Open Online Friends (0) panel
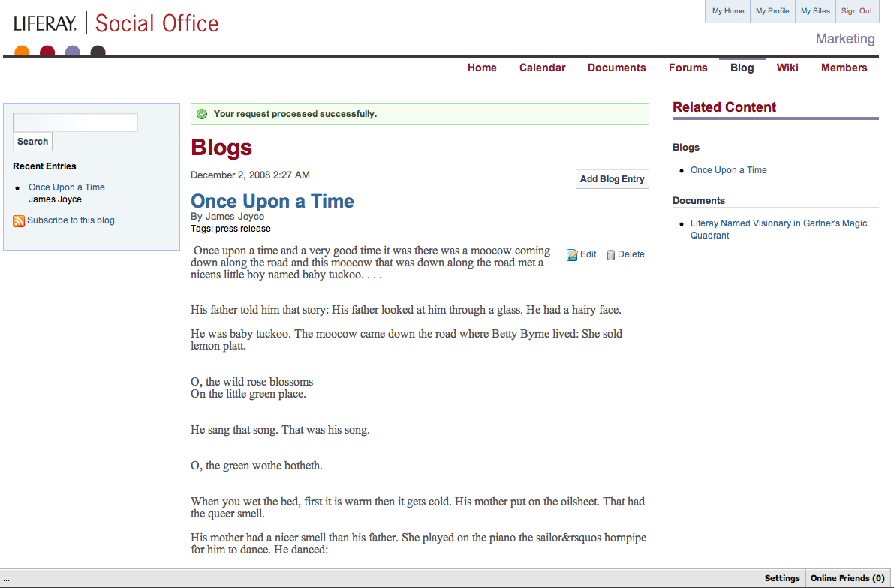894x588 pixels. point(847,578)
